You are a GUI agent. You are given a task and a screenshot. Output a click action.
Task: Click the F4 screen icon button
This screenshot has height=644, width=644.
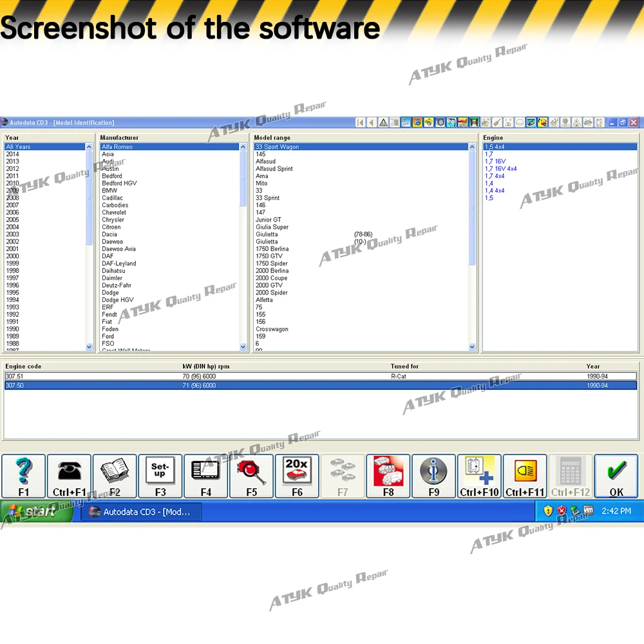pyautogui.click(x=206, y=476)
